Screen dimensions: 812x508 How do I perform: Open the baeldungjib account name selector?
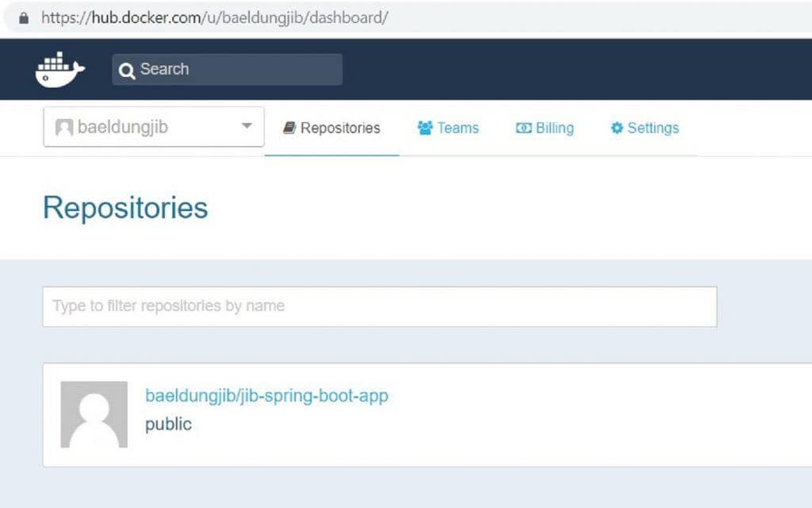pos(123,127)
